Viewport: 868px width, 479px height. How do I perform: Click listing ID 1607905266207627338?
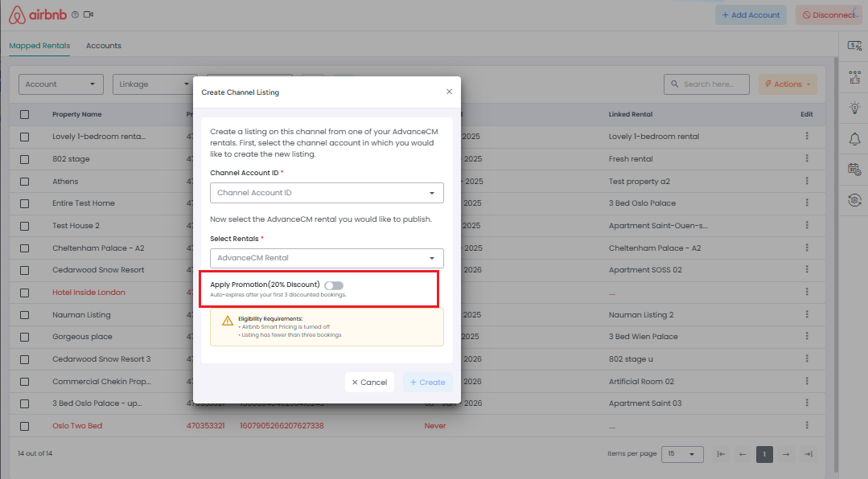click(282, 426)
